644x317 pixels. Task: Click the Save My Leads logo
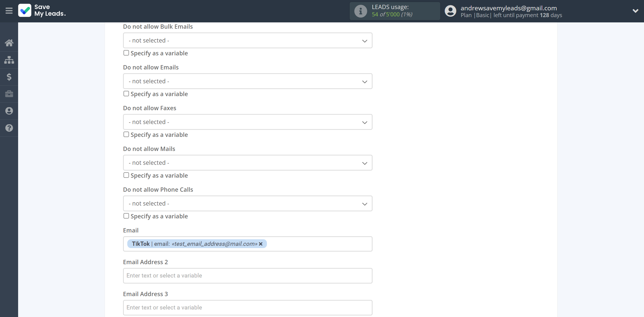(x=42, y=11)
